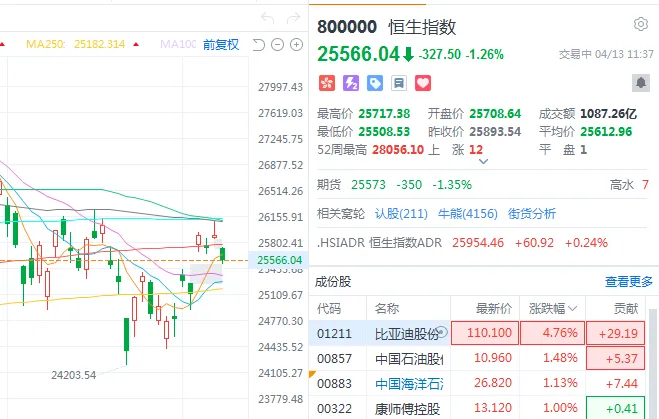The image size is (659, 419).
Task: Toggle the alert bell icon
Action: (641, 83)
